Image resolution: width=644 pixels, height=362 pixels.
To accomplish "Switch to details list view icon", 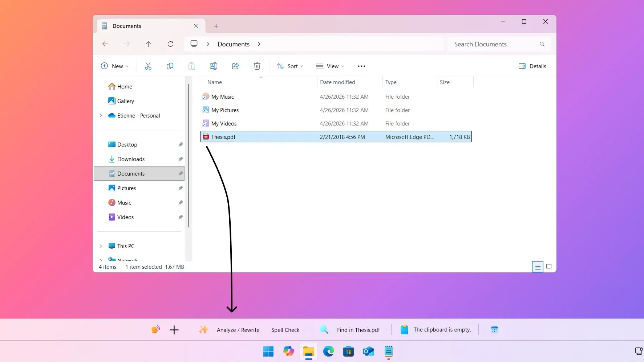I will tap(538, 267).
